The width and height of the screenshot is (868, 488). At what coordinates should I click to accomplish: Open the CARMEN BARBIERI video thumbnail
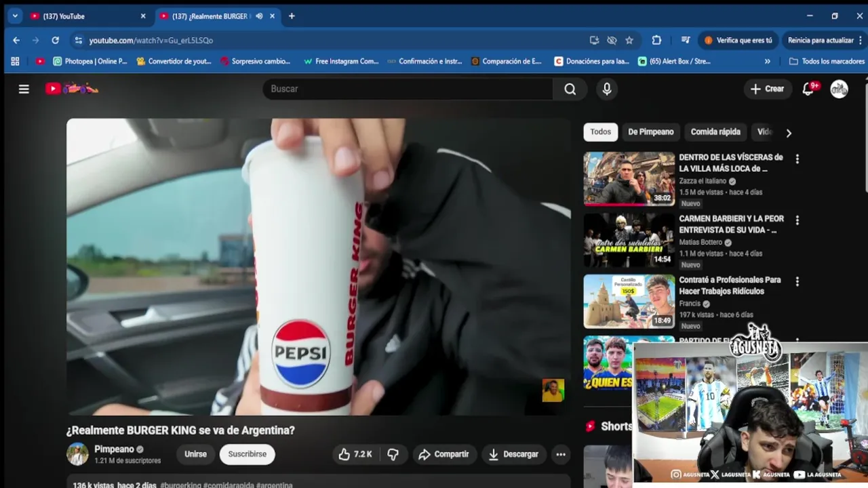(x=629, y=240)
